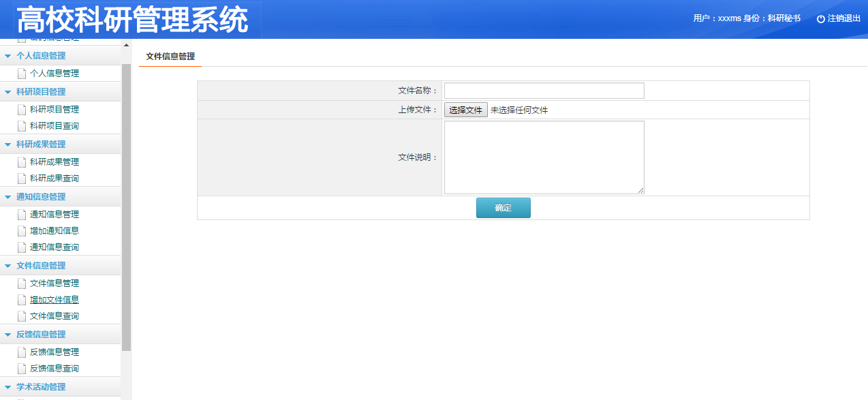Click the page icon beside 个人信息管理 item
The image size is (868, 400).
(22, 74)
